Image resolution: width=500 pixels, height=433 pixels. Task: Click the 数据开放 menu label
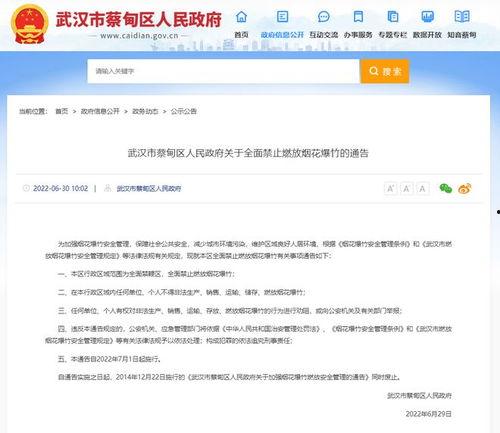(x=427, y=35)
